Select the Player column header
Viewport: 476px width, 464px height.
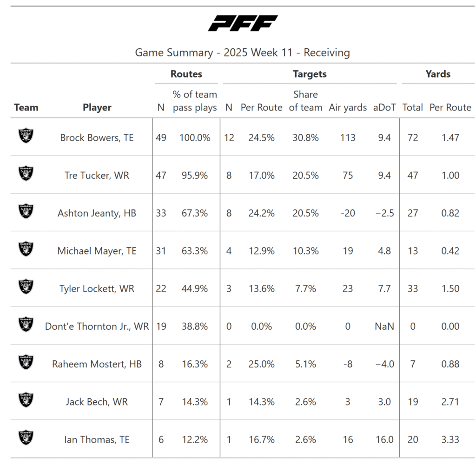click(97, 107)
